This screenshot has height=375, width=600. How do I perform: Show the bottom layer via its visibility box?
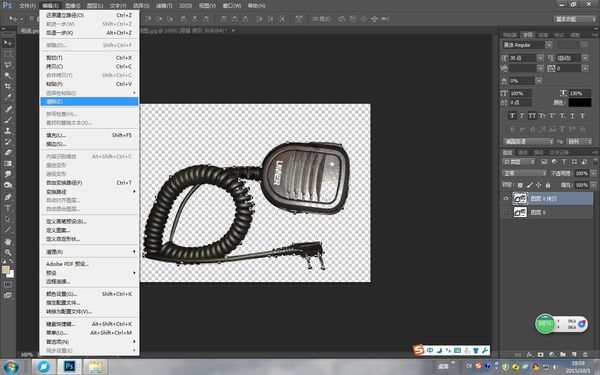point(505,212)
